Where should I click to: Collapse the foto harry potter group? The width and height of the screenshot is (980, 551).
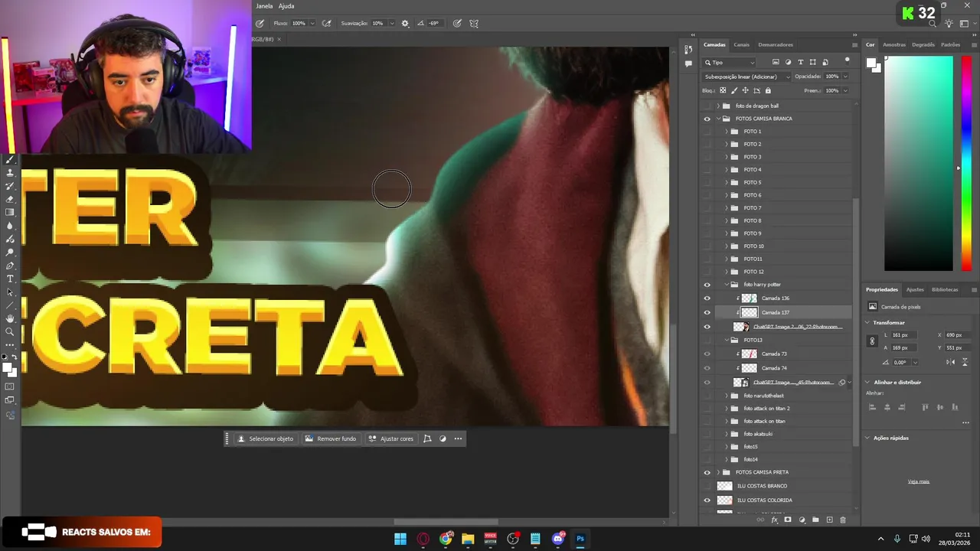(727, 285)
